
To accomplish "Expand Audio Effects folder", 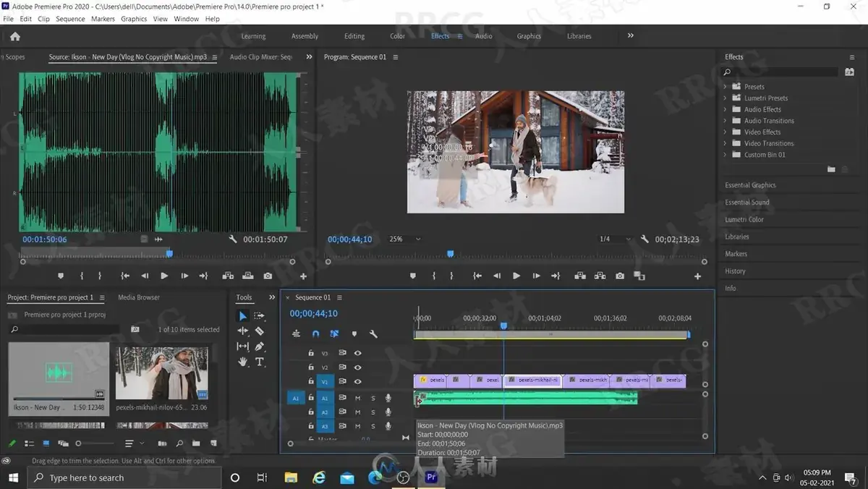I will [x=726, y=109].
